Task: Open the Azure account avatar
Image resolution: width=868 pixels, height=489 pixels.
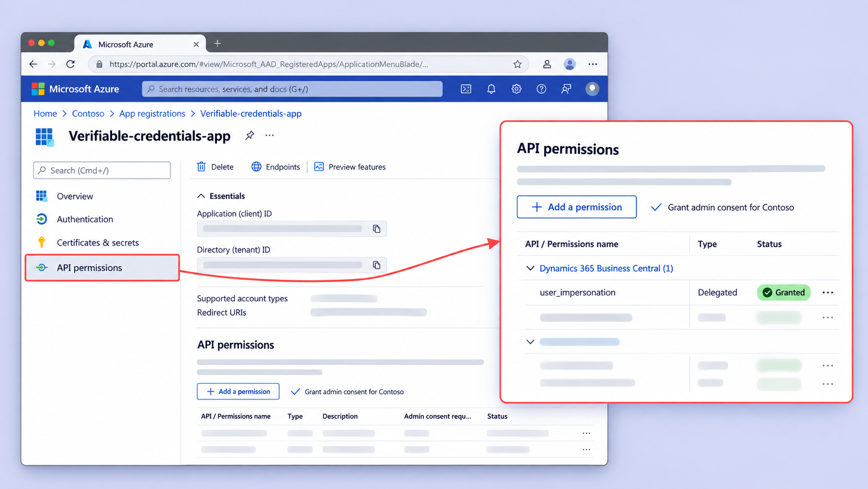Action: pyautogui.click(x=592, y=89)
